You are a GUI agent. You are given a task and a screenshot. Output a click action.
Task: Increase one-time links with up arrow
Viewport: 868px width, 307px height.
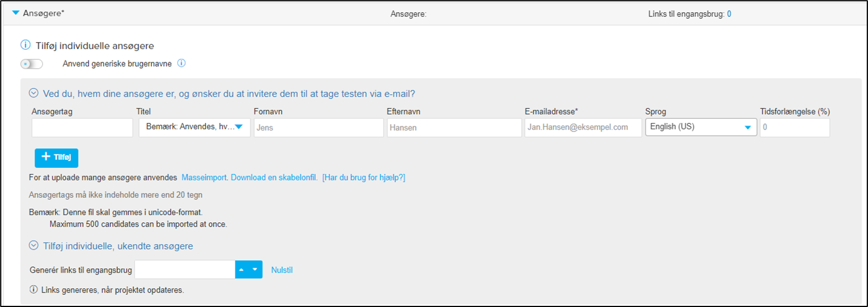pyautogui.click(x=242, y=269)
